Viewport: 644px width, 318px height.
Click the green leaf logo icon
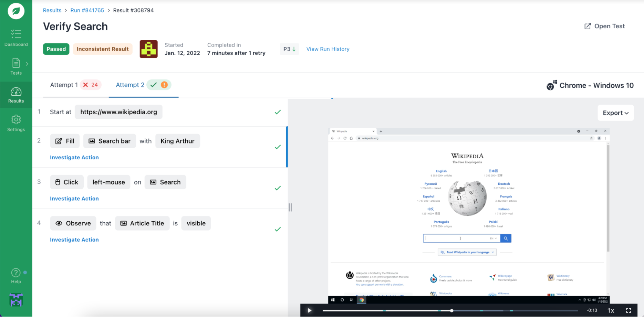coord(16,11)
